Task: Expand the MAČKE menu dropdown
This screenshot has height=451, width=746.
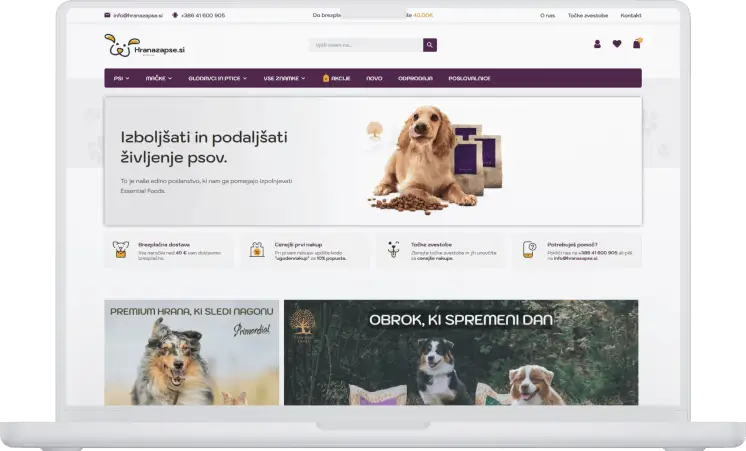Action: 159,78
